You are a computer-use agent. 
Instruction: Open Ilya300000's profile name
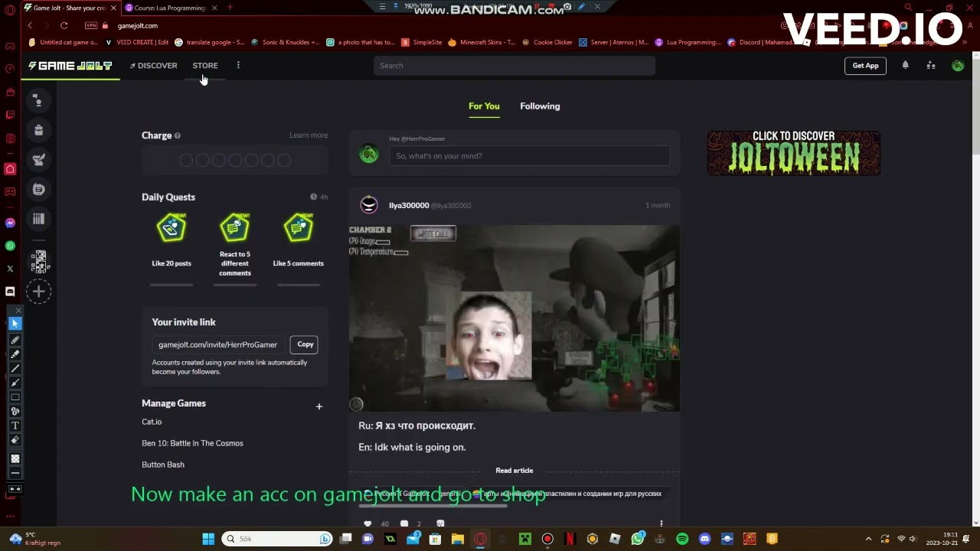(x=409, y=205)
